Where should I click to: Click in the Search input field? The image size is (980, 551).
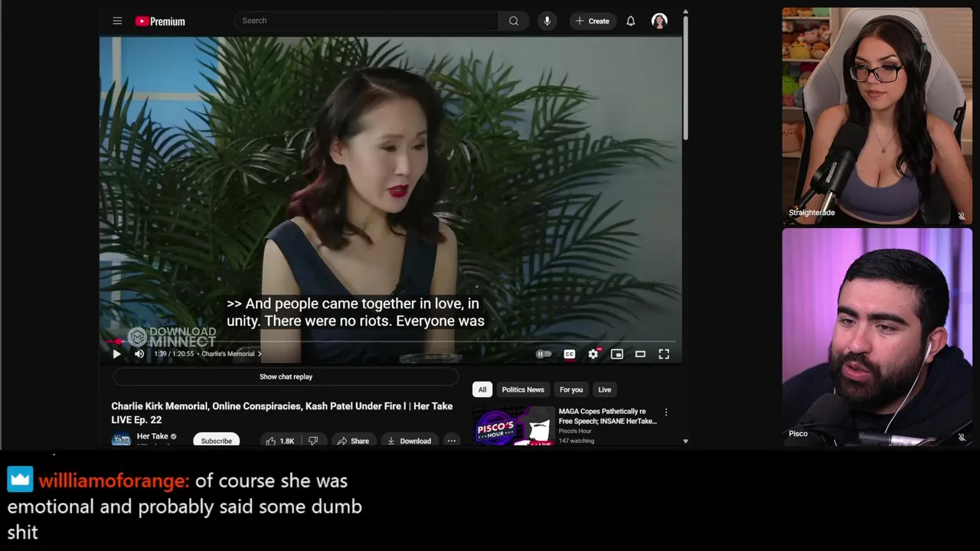pyautogui.click(x=367, y=21)
